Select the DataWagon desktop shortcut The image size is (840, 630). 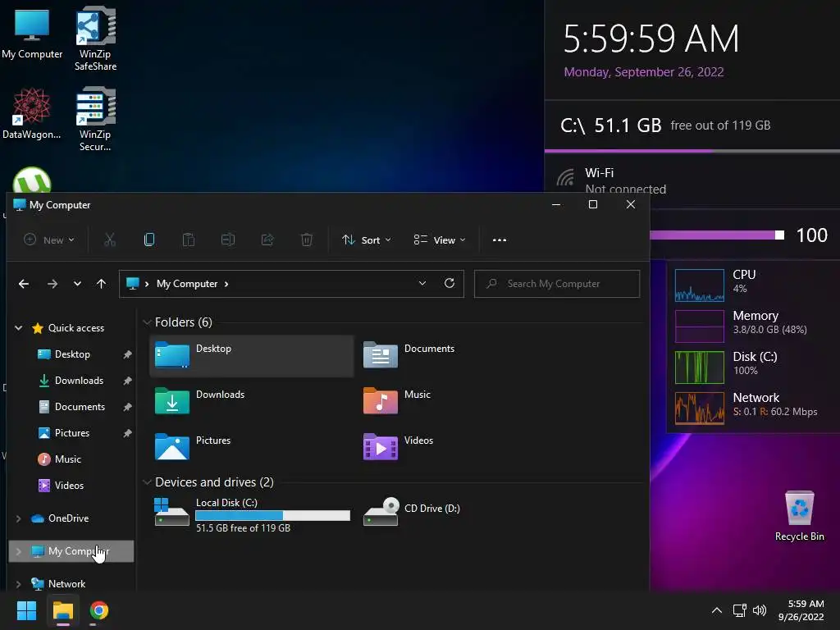pyautogui.click(x=32, y=114)
